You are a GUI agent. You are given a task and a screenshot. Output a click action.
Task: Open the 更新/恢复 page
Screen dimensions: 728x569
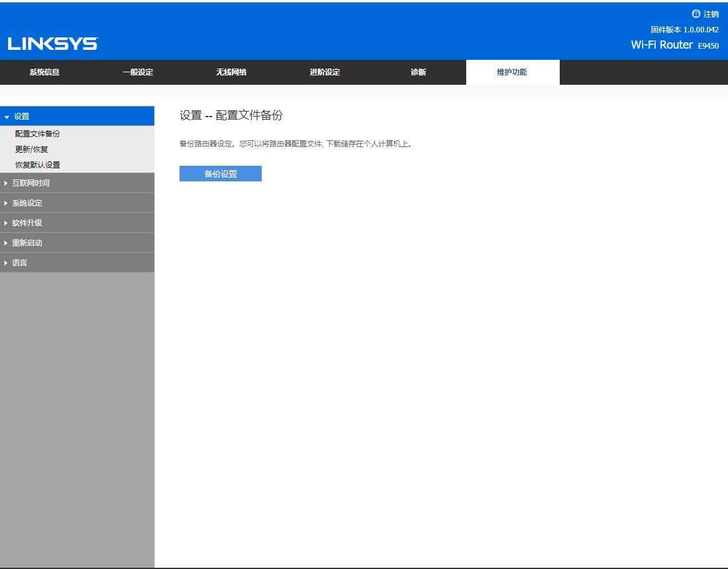point(31,149)
